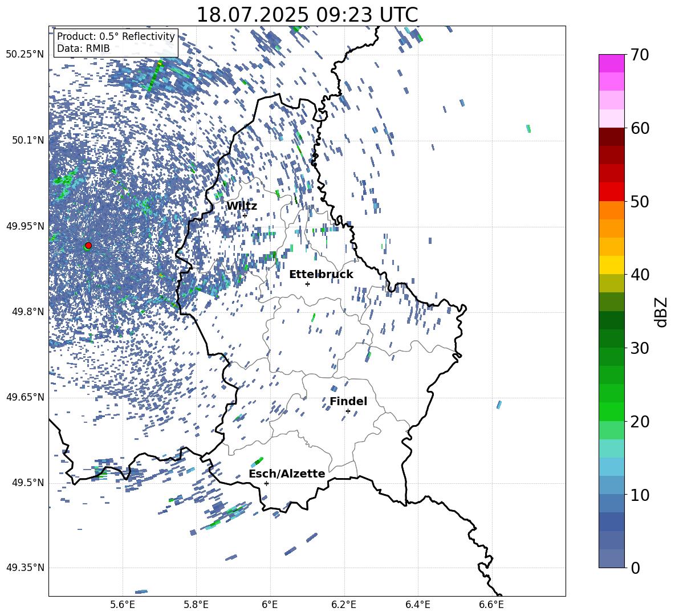Click the 6.2°E longitude label
This screenshot has height=616, width=675.
point(344,605)
